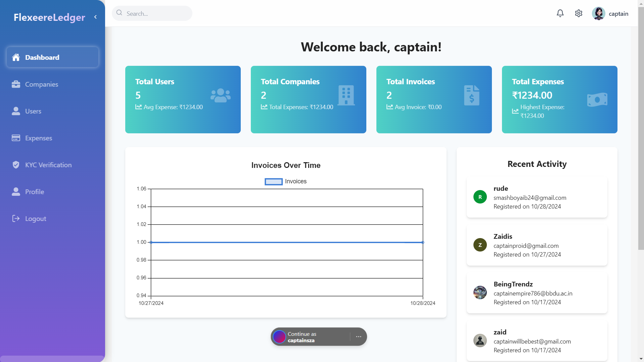
Task: Open the Total Companies card title
Action: [x=290, y=82]
